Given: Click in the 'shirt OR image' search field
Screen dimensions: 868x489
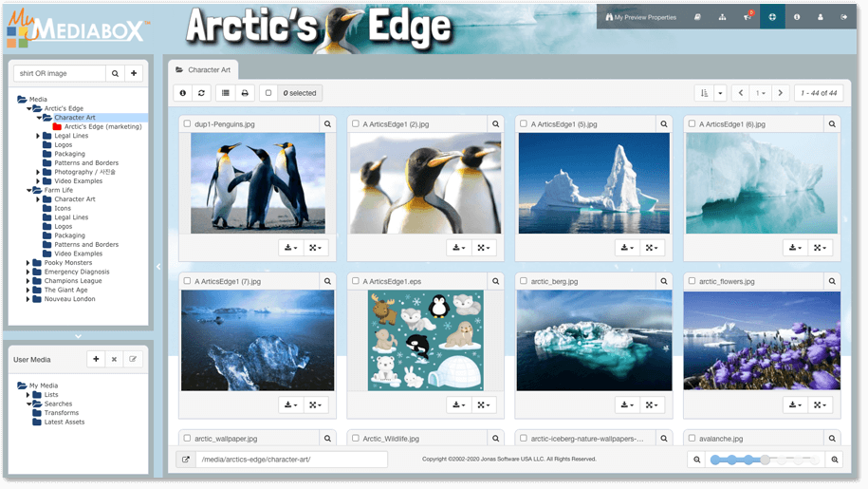Looking at the screenshot, I should tap(59, 73).
